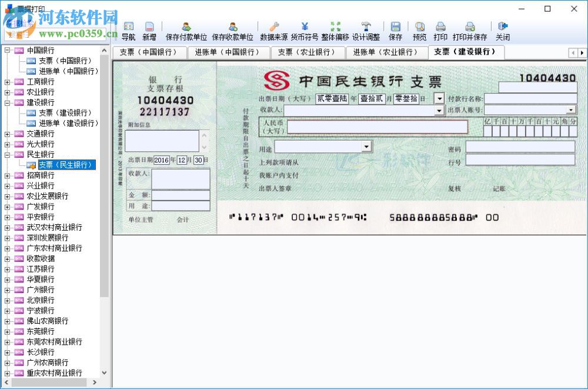Select 支票（建设银行） tree item

(x=65, y=112)
